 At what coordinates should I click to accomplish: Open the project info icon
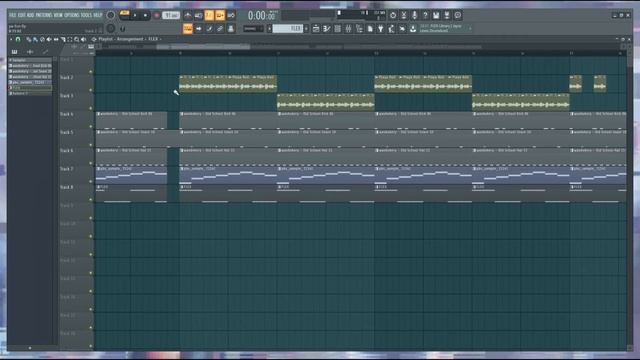(x=458, y=16)
